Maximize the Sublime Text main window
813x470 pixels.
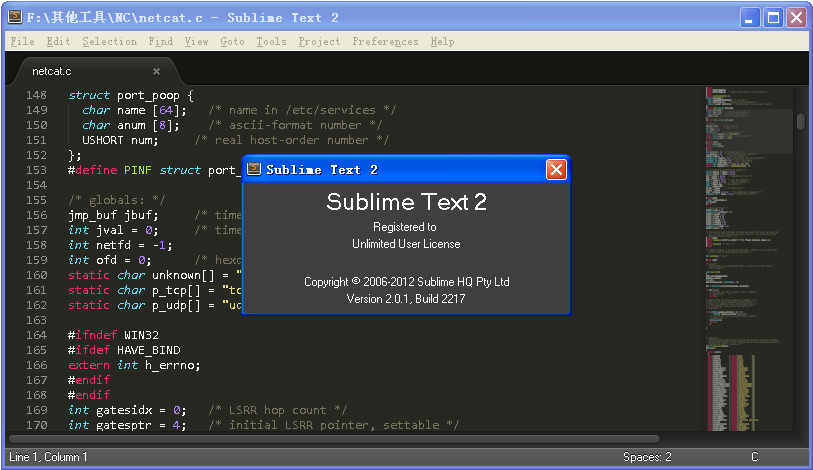[773, 18]
